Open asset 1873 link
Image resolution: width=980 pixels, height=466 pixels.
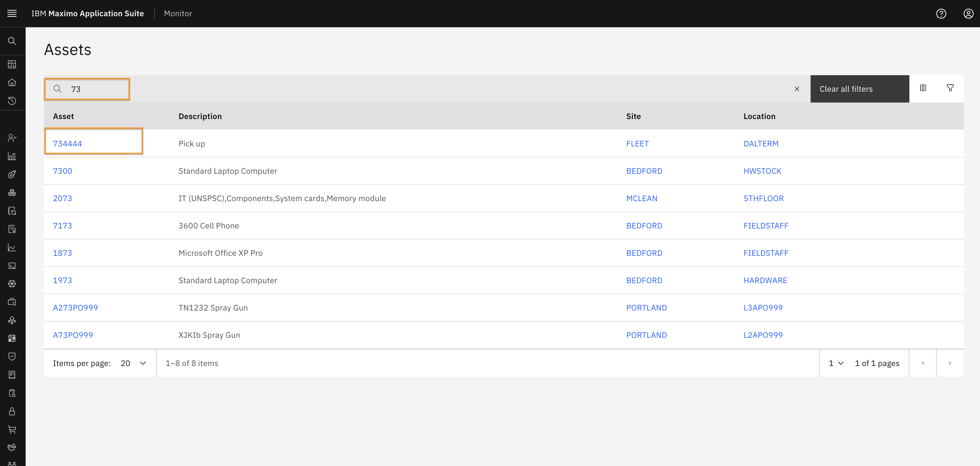[62, 253]
